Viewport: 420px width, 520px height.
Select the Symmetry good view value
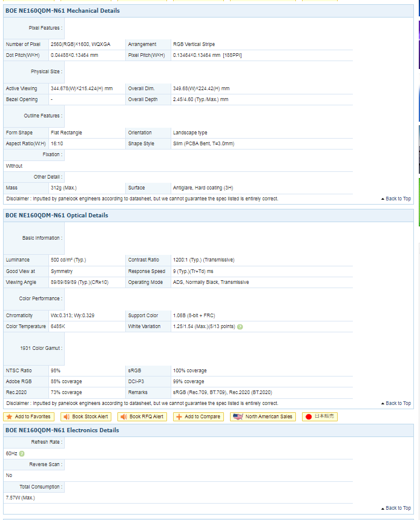[62, 271]
